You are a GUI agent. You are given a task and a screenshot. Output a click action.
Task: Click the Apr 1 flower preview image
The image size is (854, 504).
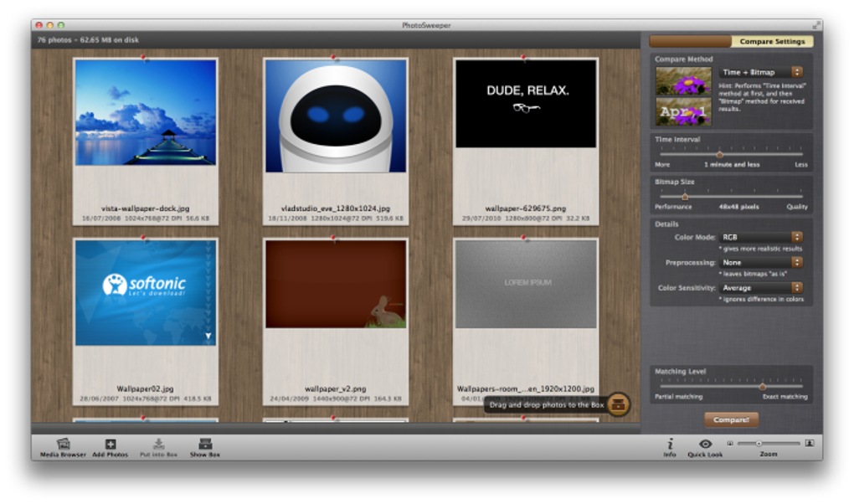[x=683, y=111]
